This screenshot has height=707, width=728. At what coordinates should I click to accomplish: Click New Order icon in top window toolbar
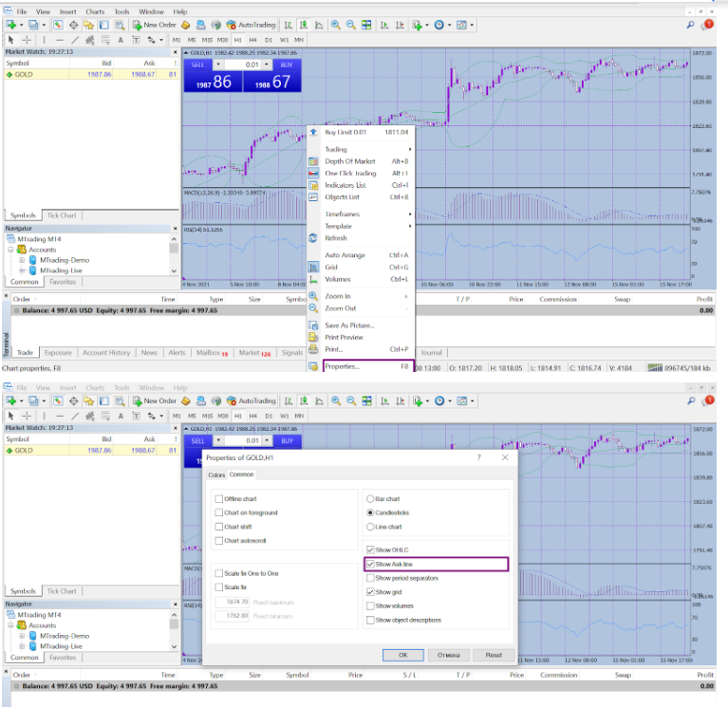click(x=154, y=25)
